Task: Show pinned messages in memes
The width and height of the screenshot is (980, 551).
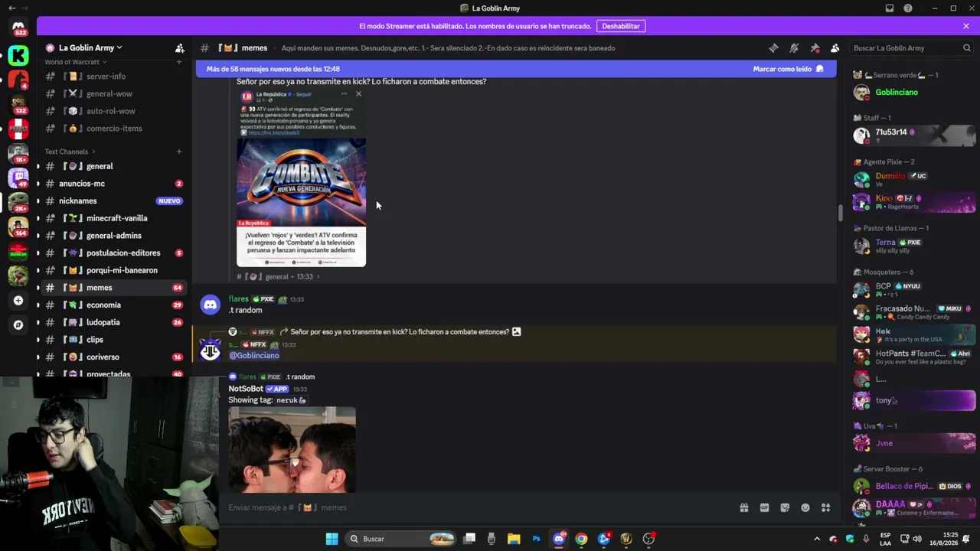Action: (815, 48)
